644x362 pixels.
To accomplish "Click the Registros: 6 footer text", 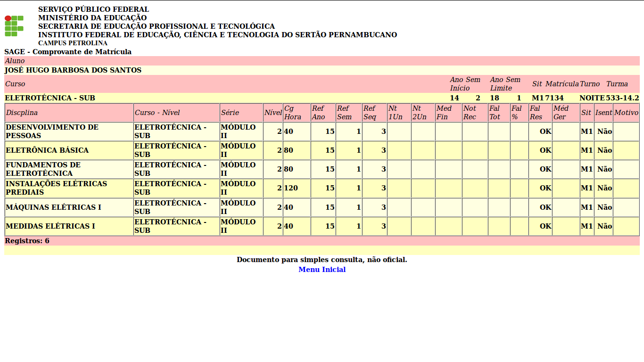I will [x=27, y=241].
